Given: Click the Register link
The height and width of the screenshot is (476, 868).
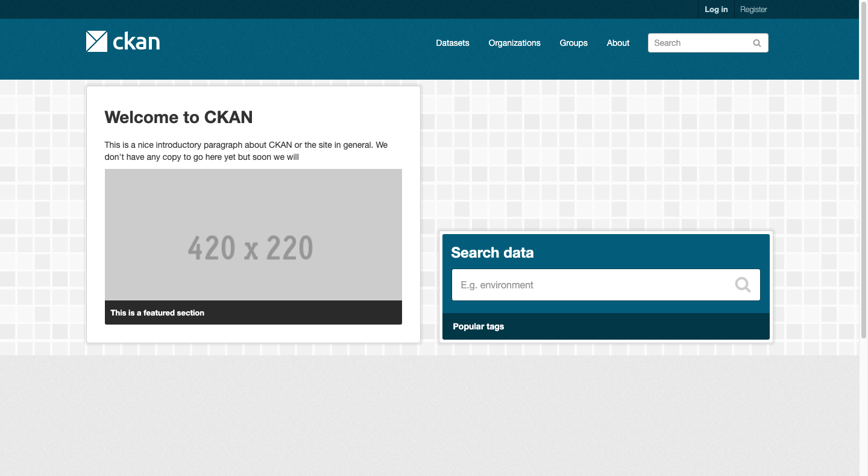Looking at the screenshot, I should (x=753, y=9).
